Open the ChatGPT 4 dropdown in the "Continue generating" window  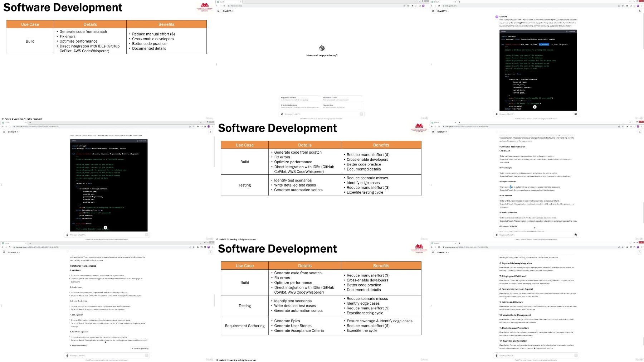click(13, 252)
